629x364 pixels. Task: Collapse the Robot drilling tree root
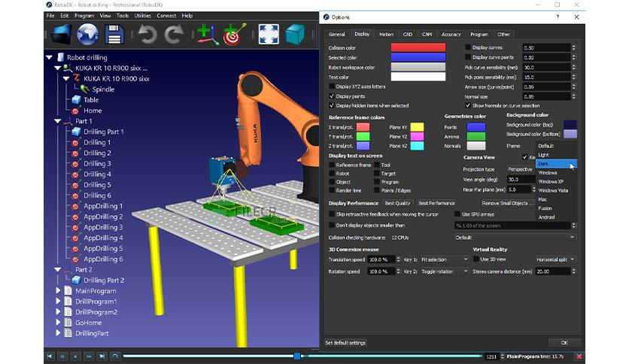coord(50,57)
